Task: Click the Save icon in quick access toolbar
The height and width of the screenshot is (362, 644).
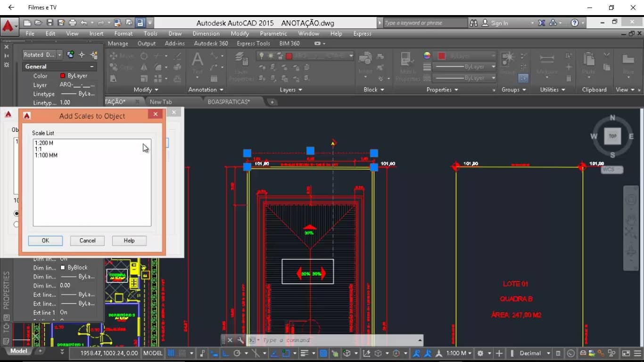Action: click(50, 23)
